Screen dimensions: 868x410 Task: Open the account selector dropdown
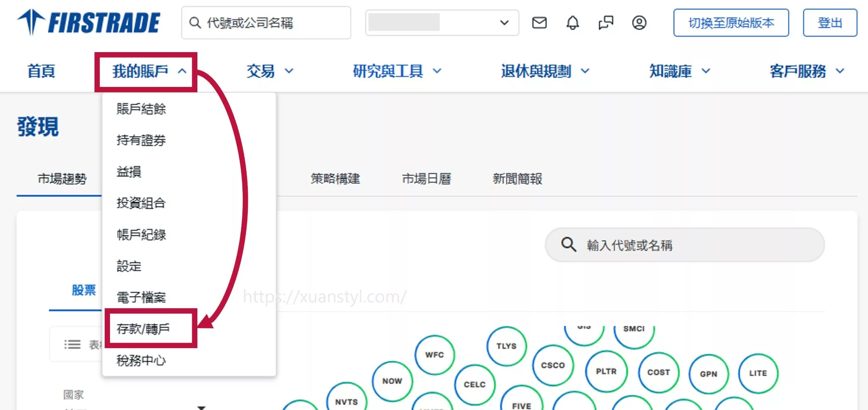pyautogui.click(x=442, y=22)
